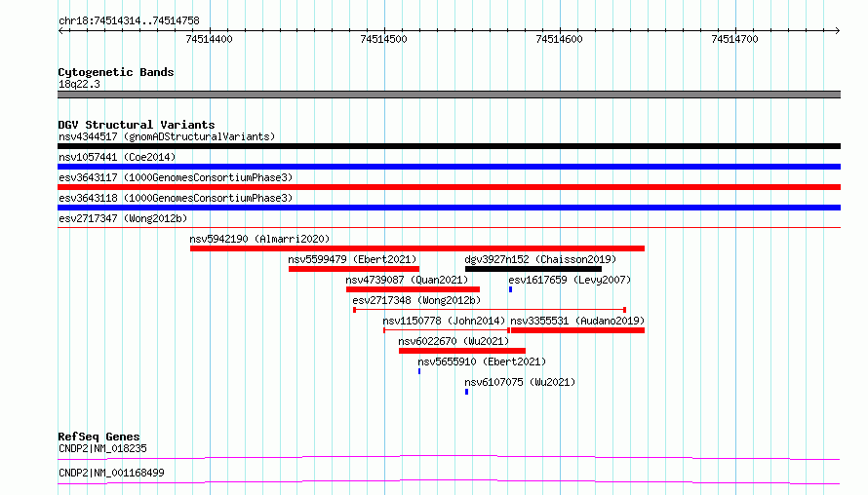The width and height of the screenshot is (868, 495).
Task: Click the black bar for nsv4344517
Action: click(449, 146)
